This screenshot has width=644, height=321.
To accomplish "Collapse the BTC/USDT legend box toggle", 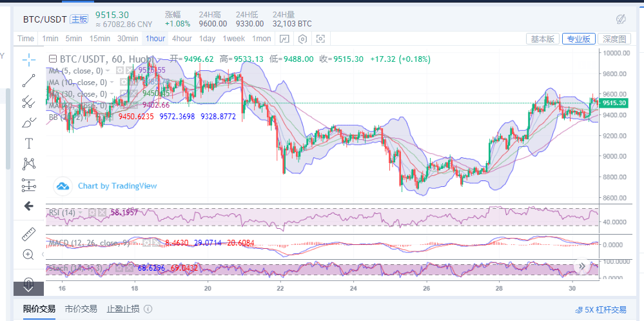I will tap(54, 59).
